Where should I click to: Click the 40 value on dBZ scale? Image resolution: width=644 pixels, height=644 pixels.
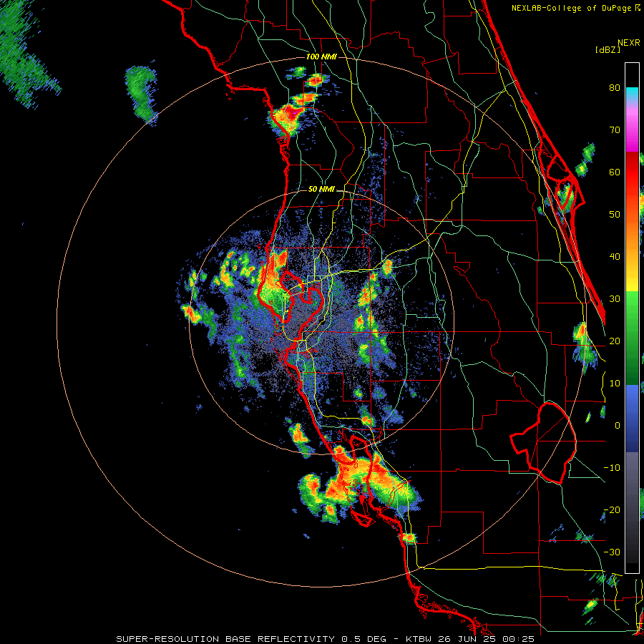tap(615, 257)
